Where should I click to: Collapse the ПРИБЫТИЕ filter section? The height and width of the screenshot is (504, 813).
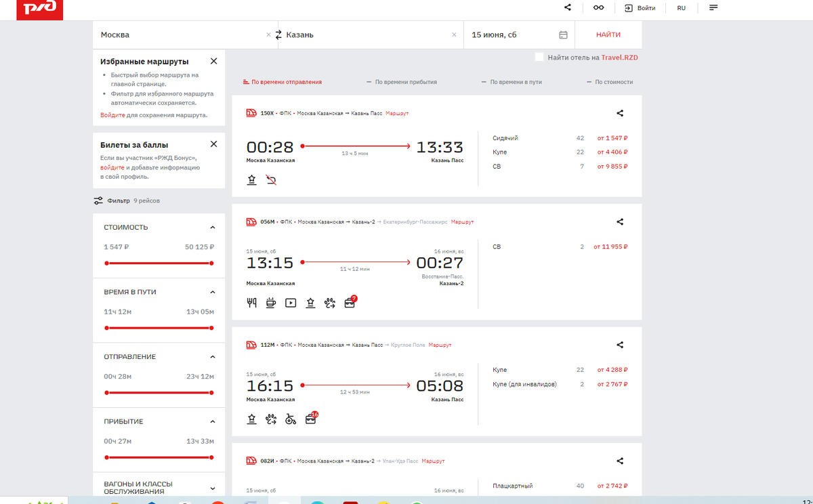(x=213, y=421)
